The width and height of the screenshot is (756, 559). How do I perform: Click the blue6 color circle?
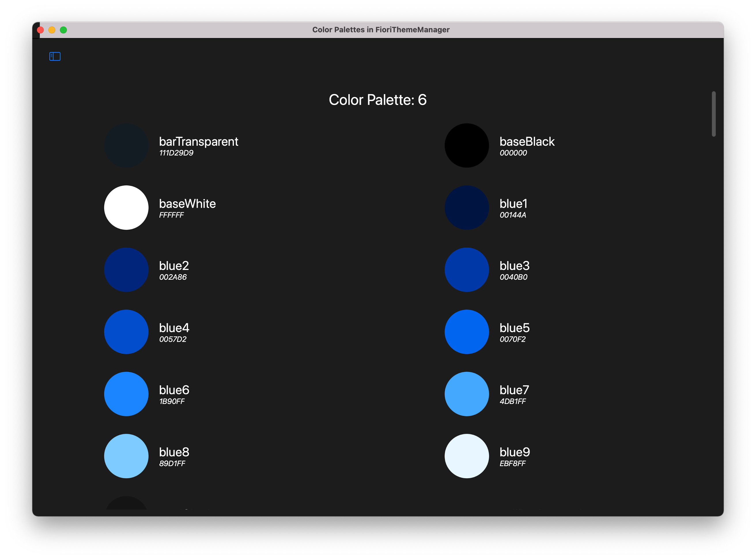[x=126, y=394]
